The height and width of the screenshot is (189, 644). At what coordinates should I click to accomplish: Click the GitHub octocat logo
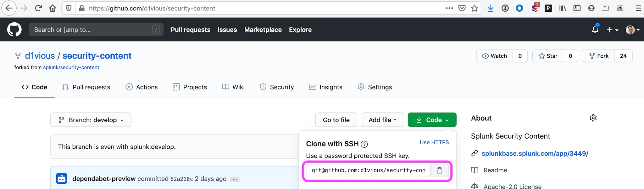coord(14,30)
